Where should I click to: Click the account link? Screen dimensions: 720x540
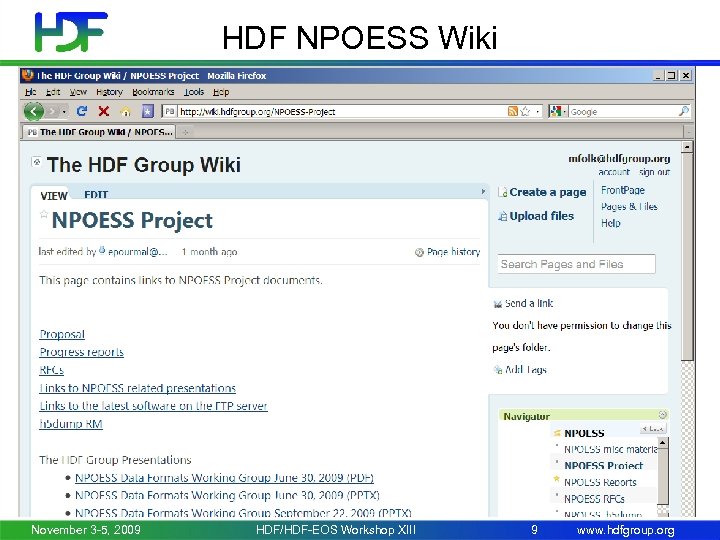(x=613, y=172)
